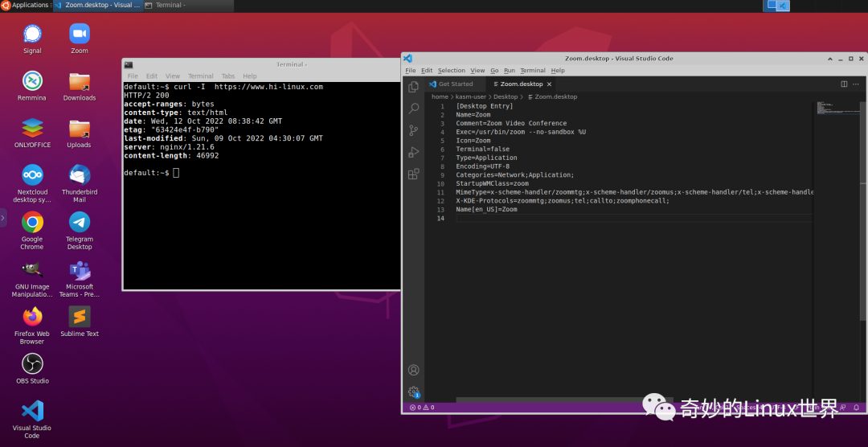This screenshot has height=447, width=868.
Task: Open the Search view in VS Code
Action: (x=413, y=109)
